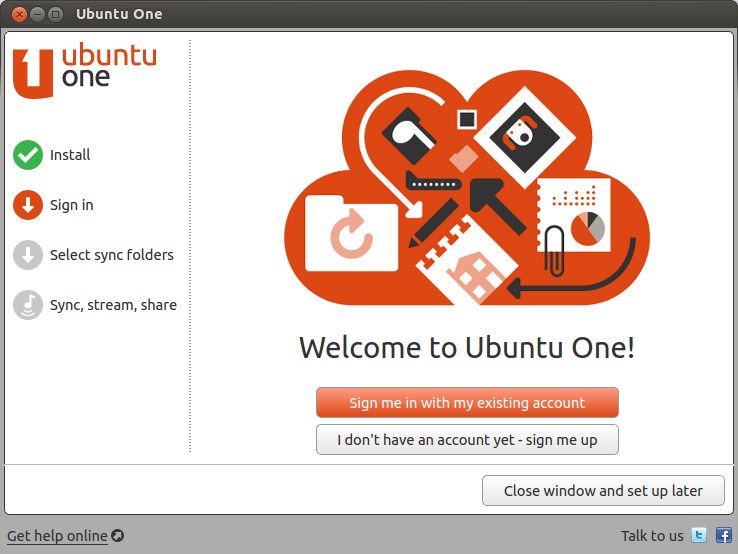
Task: Click the orange Sign in arrow icon
Action: click(28, 205)
